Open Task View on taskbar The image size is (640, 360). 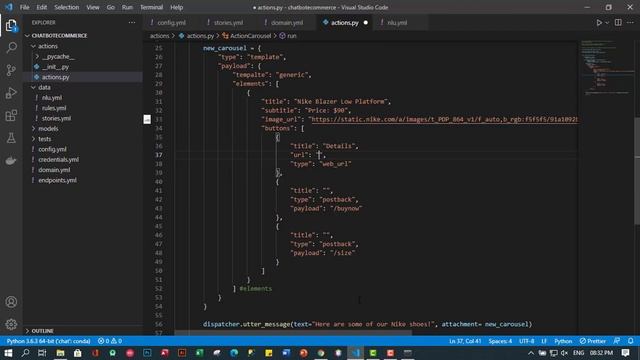coord(42,353)
